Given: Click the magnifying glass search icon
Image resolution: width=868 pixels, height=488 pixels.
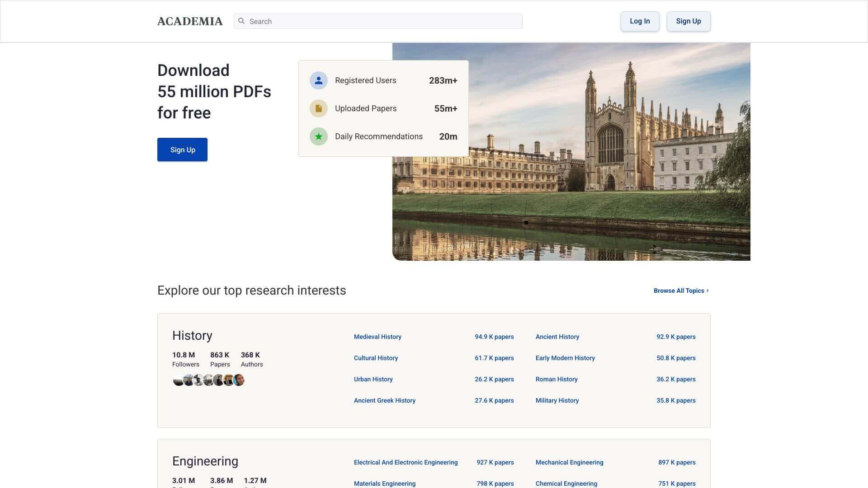Looking at the screenshot, I should 241,21.
